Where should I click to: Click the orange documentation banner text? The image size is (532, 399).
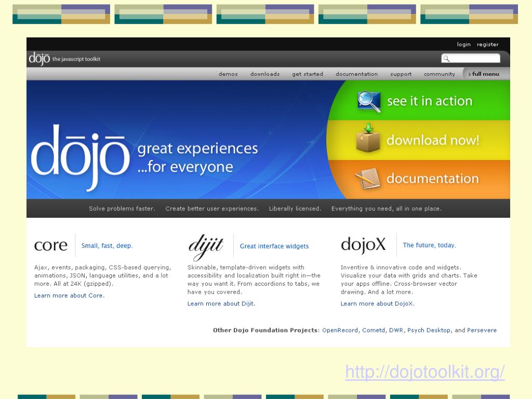pos(433,179)
